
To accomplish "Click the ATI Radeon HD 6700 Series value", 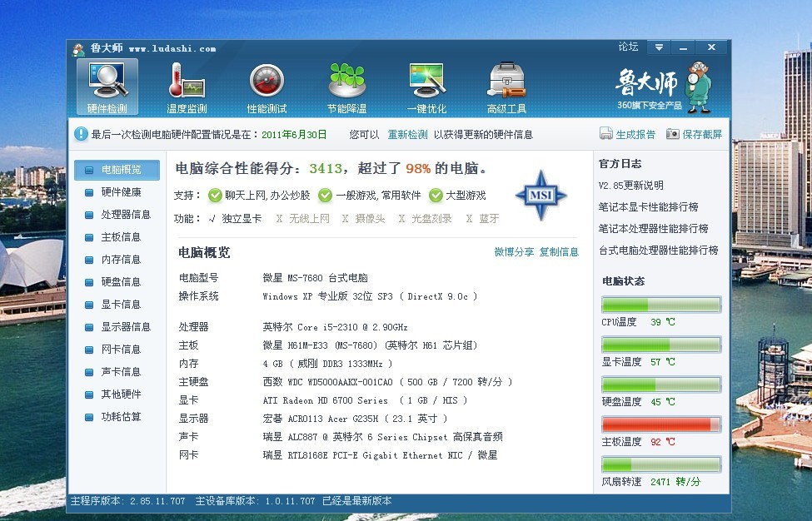I will click(365, 400).
